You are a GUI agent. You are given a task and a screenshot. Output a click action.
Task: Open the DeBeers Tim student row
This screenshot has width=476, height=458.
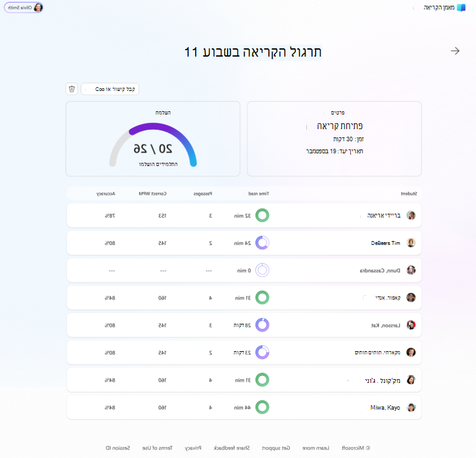click(x=244, y=243)
